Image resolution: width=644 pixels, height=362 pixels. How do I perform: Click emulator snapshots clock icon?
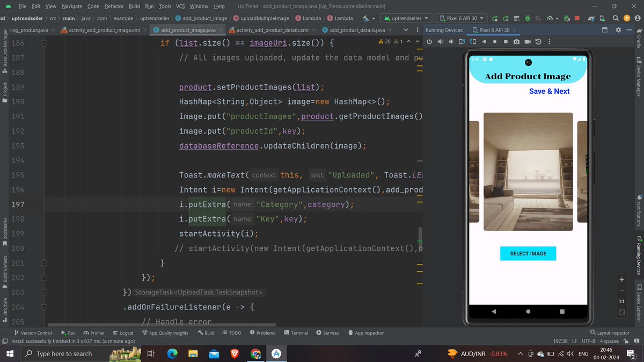[538, 41]
